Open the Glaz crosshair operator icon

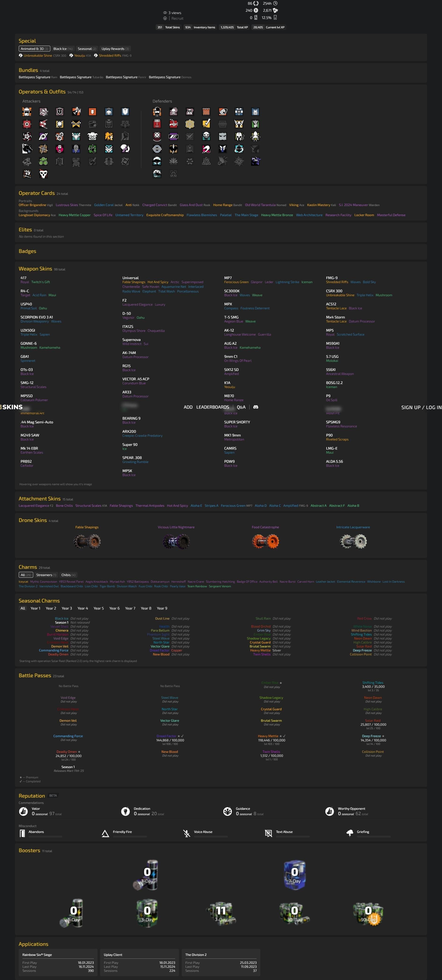27,124
